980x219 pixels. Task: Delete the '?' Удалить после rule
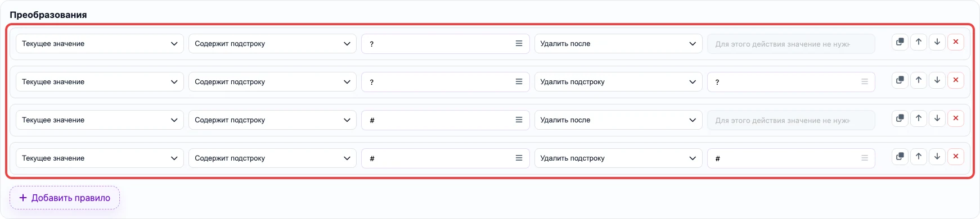pyautogui.click(x=956, y=42)
